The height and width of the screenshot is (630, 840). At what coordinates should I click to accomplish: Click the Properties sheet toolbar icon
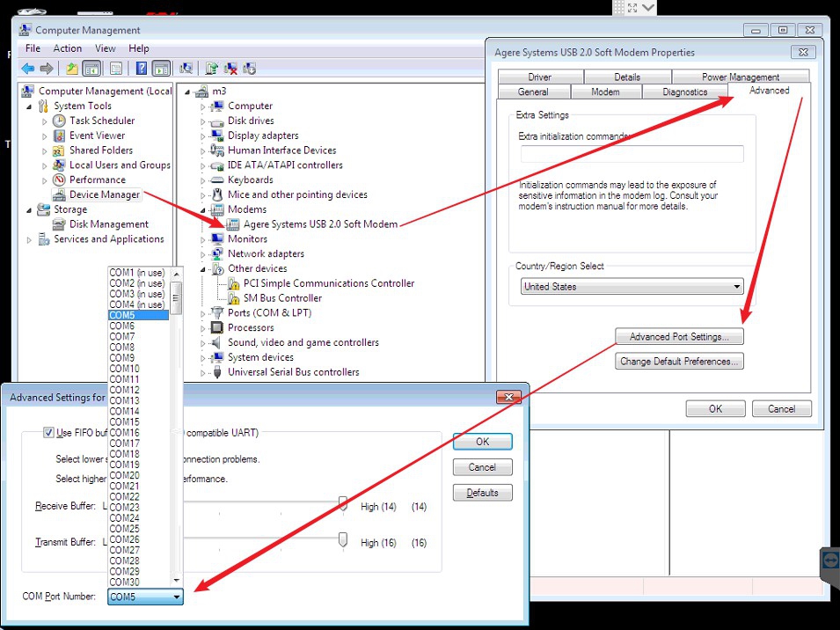116,69
